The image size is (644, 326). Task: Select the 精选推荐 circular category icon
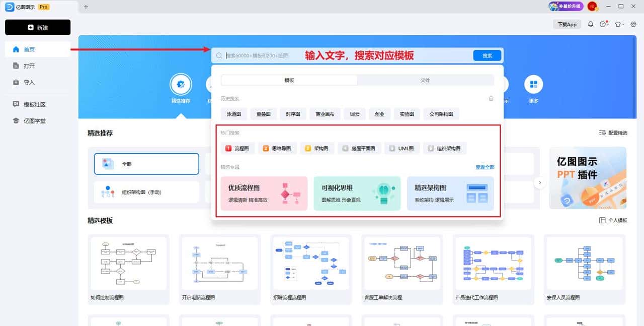pos(181,85)
